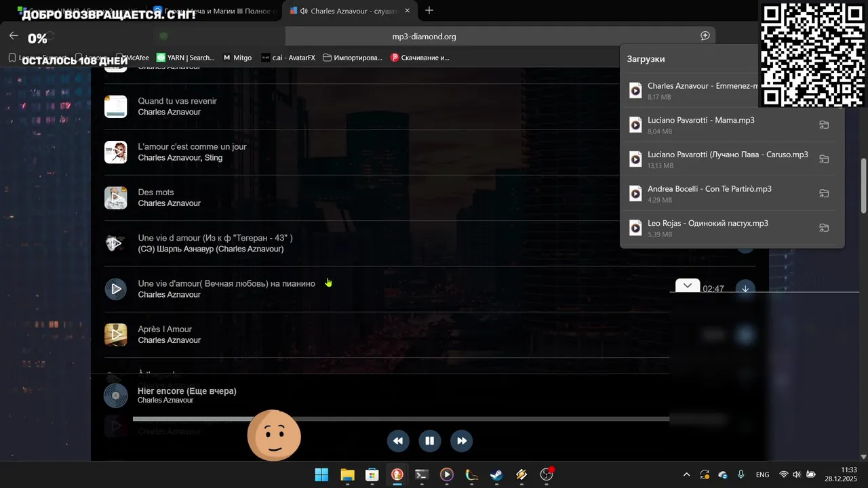Open artist link Charles Aznavour, Sting
Screen dimensions: 868x488
tap(180, 158)
